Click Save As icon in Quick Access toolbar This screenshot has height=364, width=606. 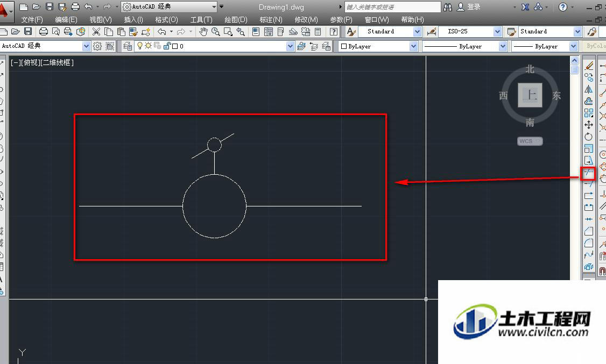(61, 6)
